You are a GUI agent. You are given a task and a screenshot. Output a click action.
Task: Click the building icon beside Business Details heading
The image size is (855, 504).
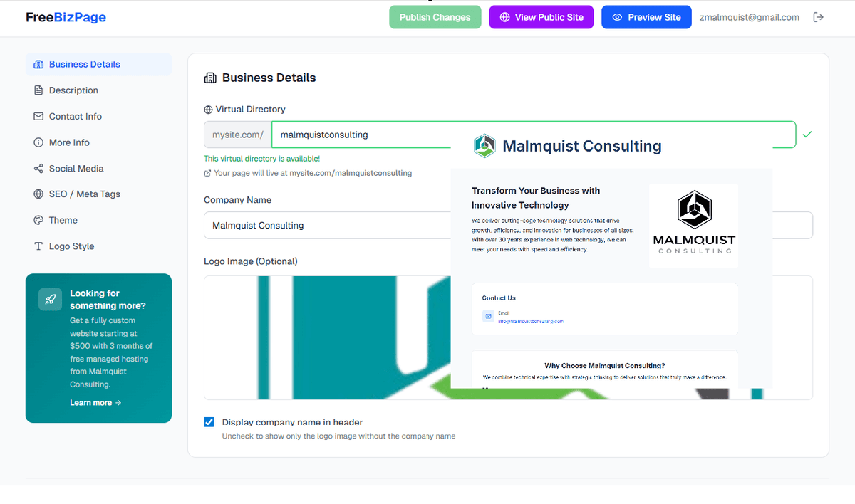[210, 78]
